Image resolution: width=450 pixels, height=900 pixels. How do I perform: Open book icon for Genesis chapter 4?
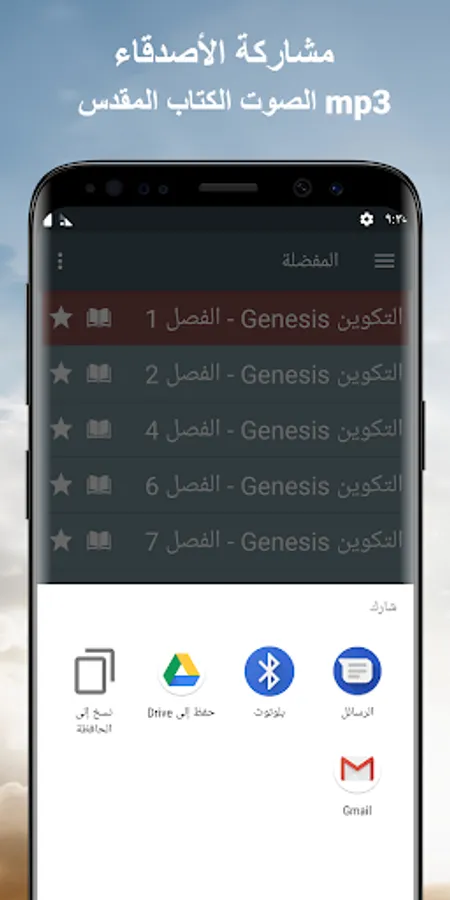(99, 429)
